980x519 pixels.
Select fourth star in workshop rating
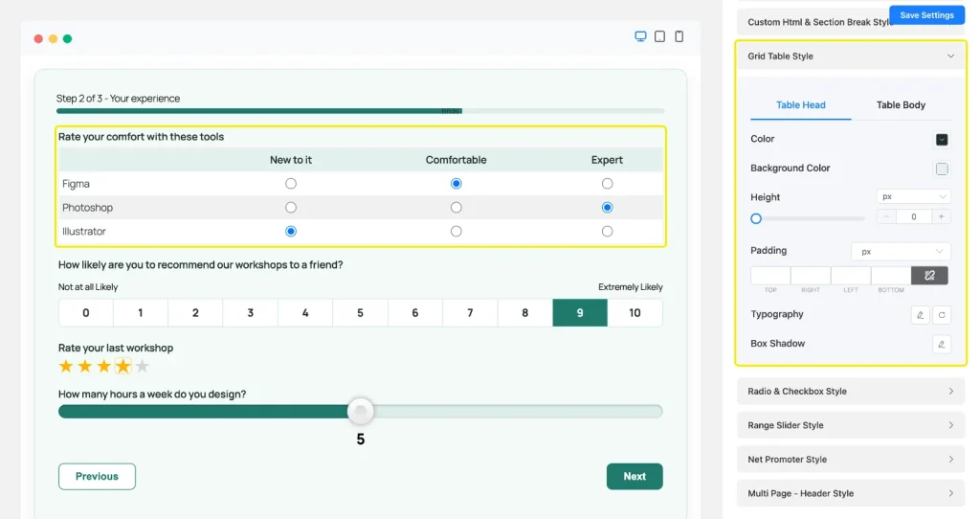123,367
